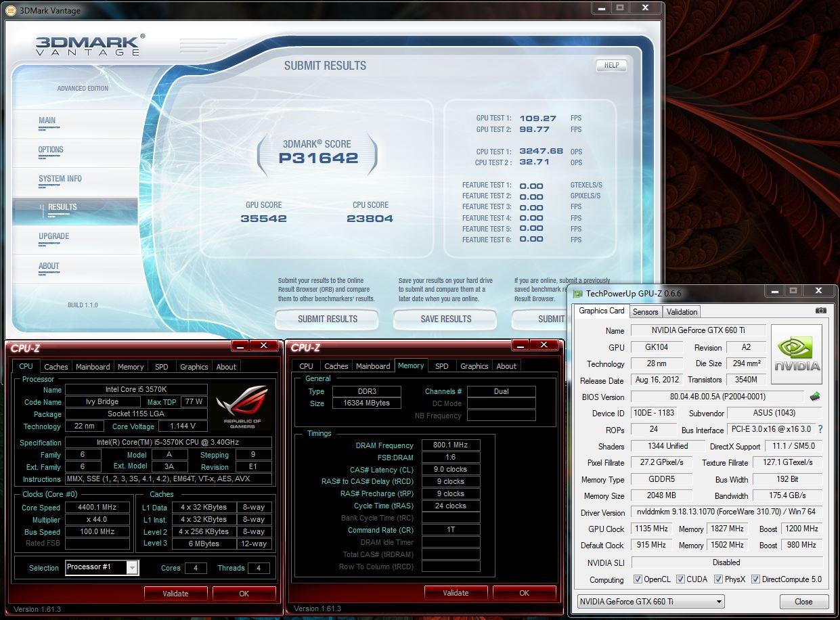Switch to the Sensors tab in GPU-Z
Image resolution: width=840 pixels, height=620 pixels.
point(645,312)
